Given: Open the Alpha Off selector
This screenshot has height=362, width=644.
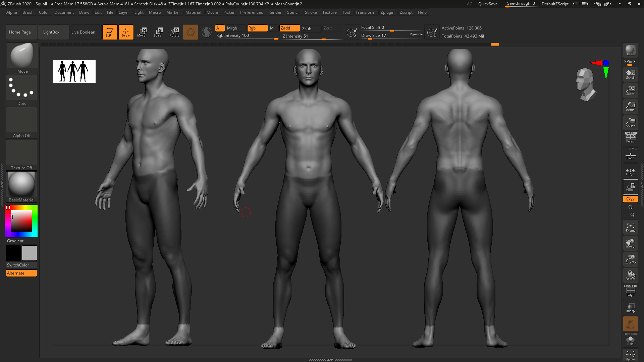Looking at the screenshot, I should (21, 122).
